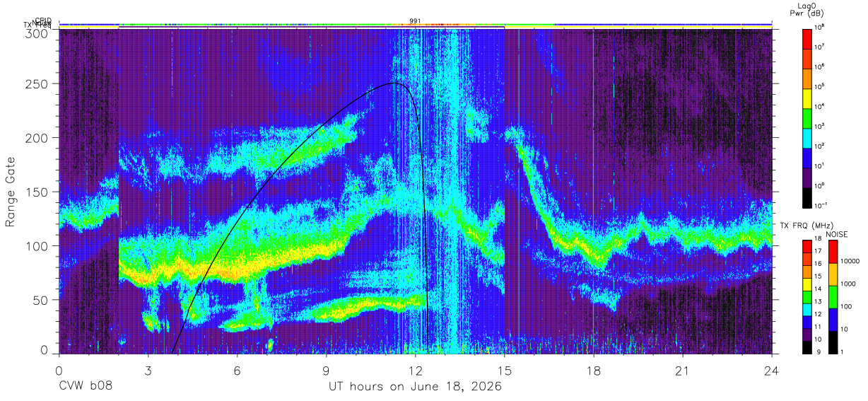Click x-axis tick label '24'

(x=772, y=371)
